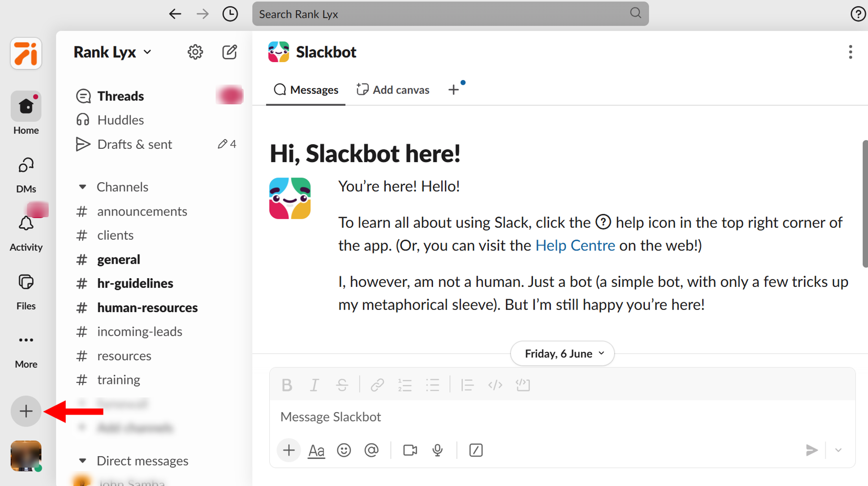Start a video clip recording
Image resolution: width=868 pixels, height=486 pixels.
[x=409, y=450]
